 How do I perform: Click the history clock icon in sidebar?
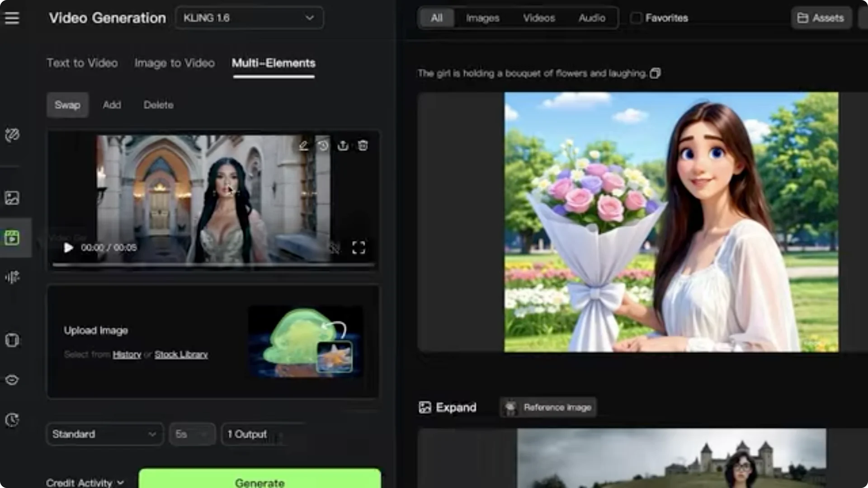(13, 420)
